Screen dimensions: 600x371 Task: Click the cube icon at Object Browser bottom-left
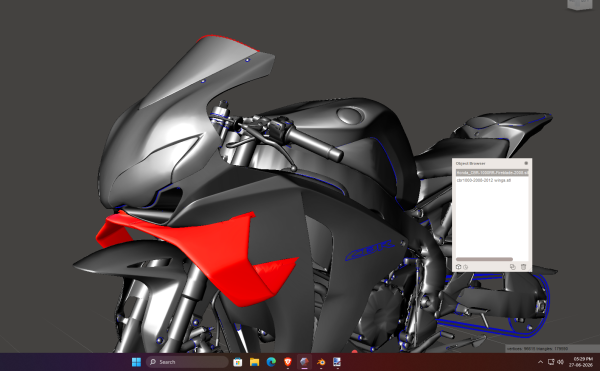tap(458, 267)
